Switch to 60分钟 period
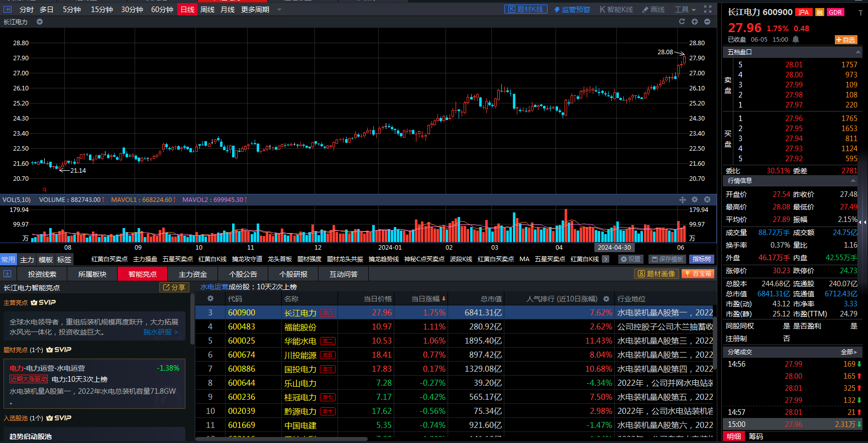The height and width of the screenshot is (443, 868). click(162, 10)
